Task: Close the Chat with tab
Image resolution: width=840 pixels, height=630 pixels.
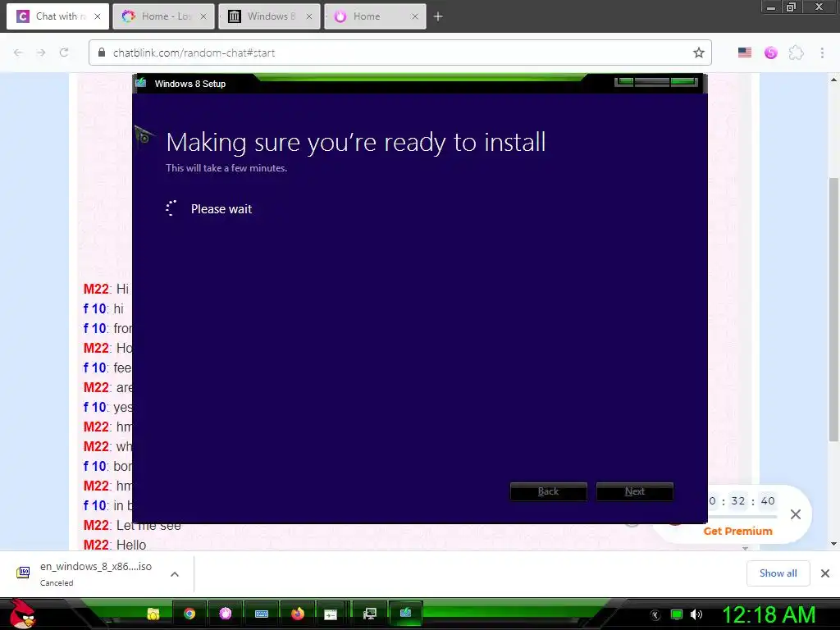Action: coord(98,16)
